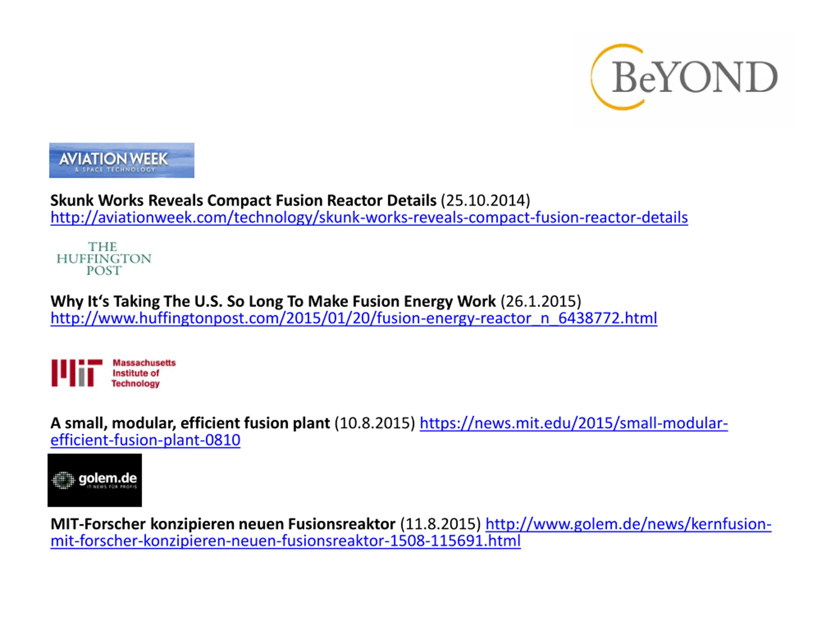Click the date (11.8.2015)
Image resolution: width=840 pixels, height=630 pixels.
pos(440,524)
